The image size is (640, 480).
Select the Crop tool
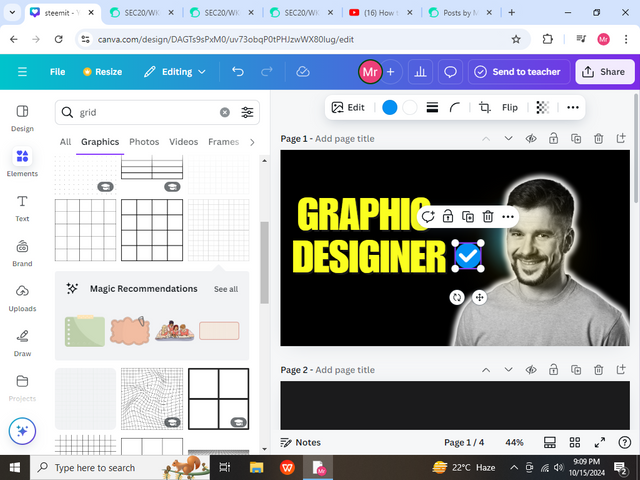point(484,107)
